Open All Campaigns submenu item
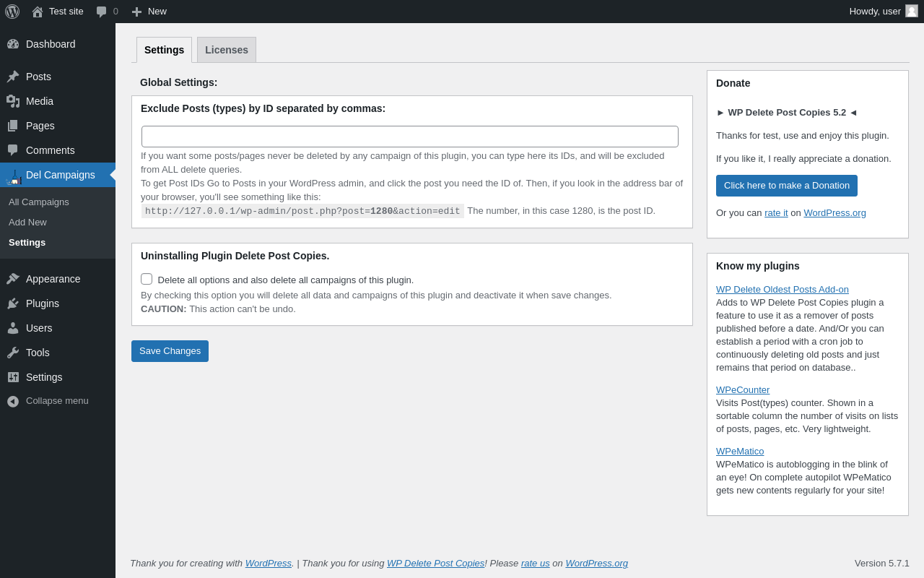This screenshot has height=578, width=924. pyautogui.click(x=39, y=202)
